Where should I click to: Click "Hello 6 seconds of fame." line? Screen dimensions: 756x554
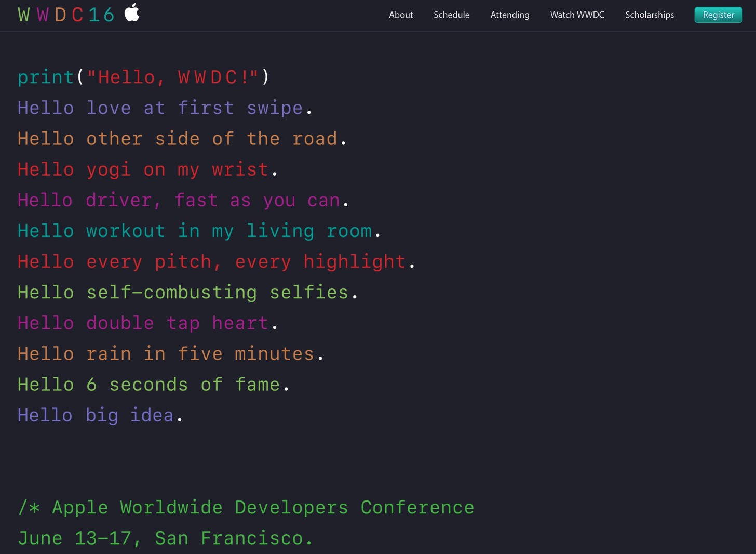point(153,384)
